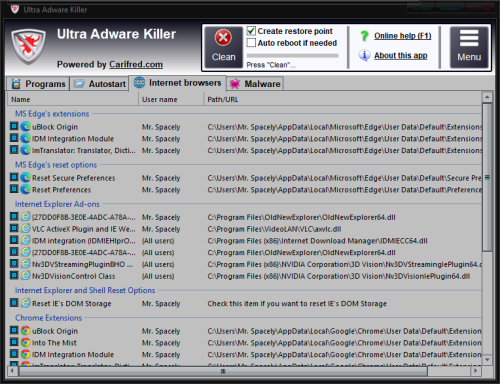This screenshot has width=500, height=384.
Task: Select the Internet browsers tab
Action: coord(177,83)
